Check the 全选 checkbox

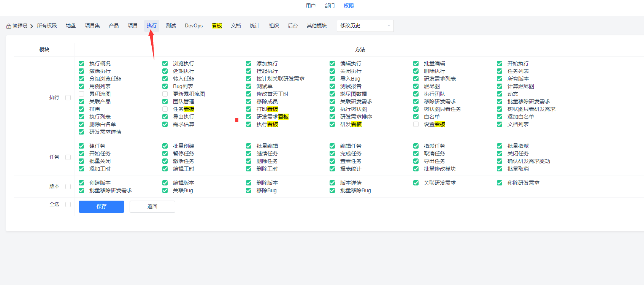68,204
